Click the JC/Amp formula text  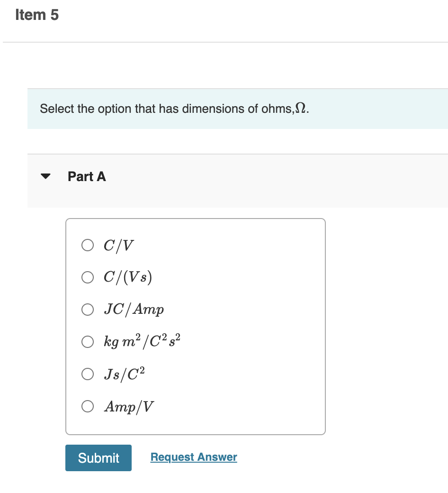[134, 310]
